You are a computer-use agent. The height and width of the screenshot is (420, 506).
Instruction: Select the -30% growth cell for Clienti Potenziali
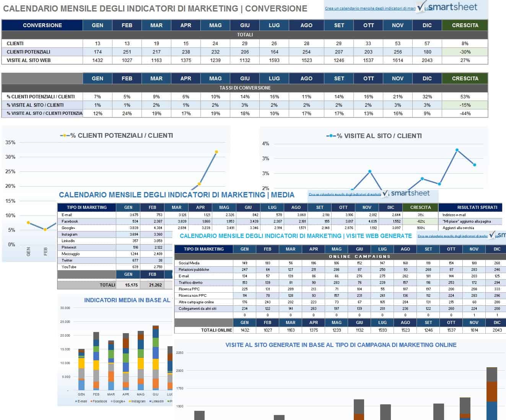point(465,52)
